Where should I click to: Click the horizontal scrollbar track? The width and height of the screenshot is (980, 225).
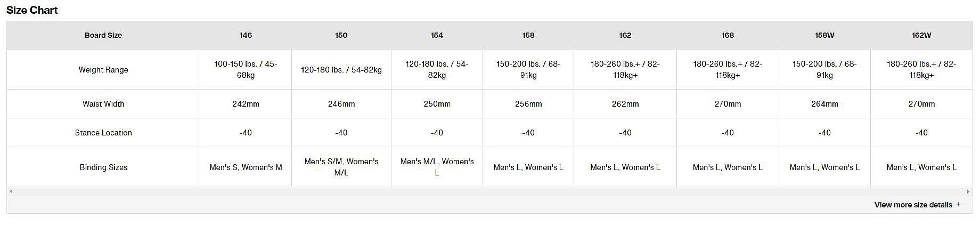(x=489, y=191)
